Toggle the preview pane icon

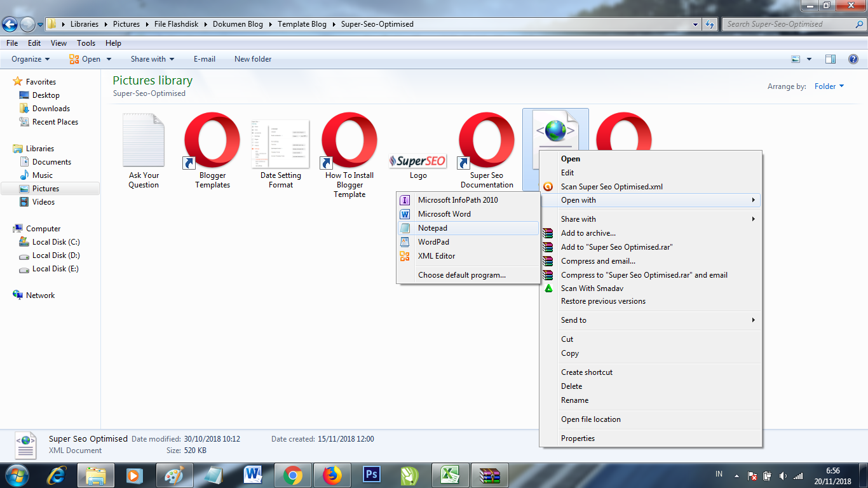831,59
